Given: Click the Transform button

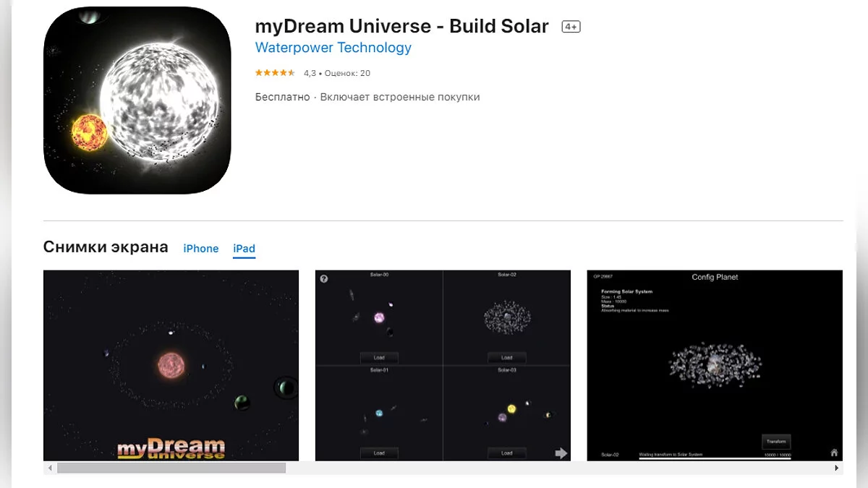Looking at the screenshot, I should [776, 442].
